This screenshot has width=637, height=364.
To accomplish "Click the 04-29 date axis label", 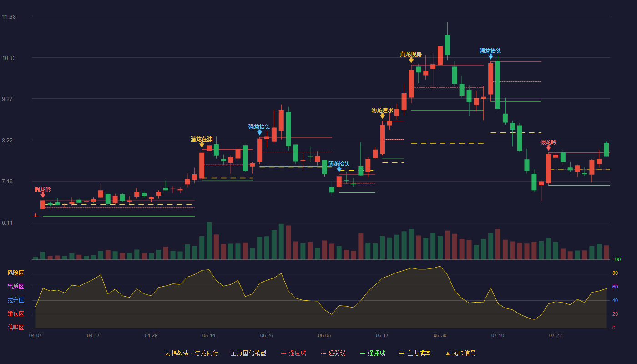I will tap(151, 335).
